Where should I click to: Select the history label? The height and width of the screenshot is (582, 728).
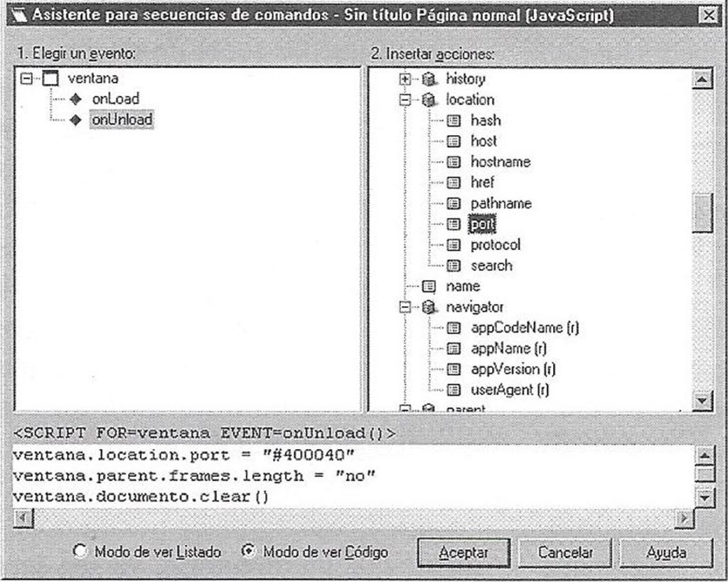[x=466, y=80]
